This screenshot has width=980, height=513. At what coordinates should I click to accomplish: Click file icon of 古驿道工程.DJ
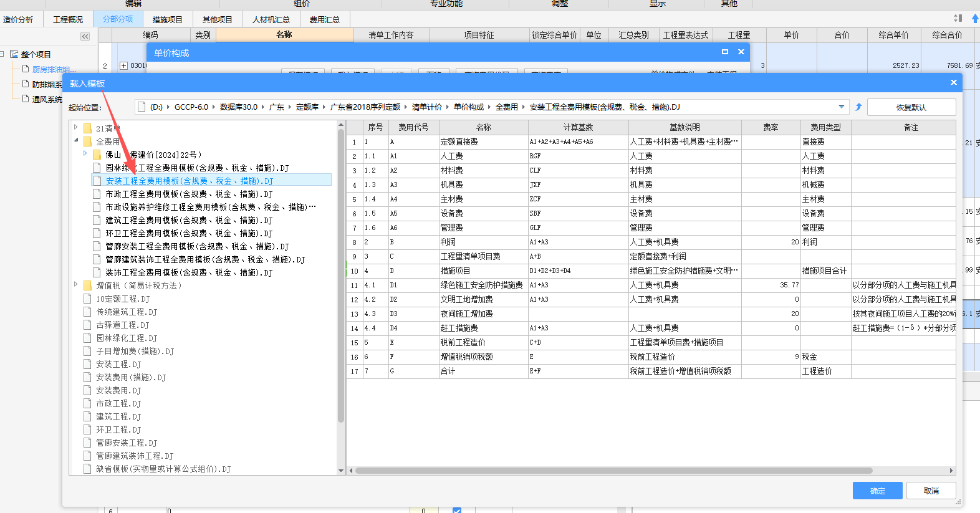click(87, 325)
